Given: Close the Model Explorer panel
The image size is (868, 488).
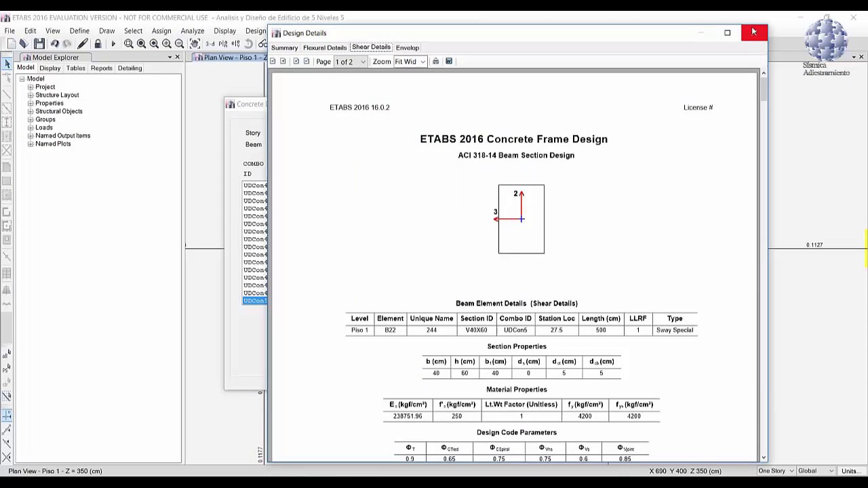Looking at the screenshot, I should [x=178, y=57].
